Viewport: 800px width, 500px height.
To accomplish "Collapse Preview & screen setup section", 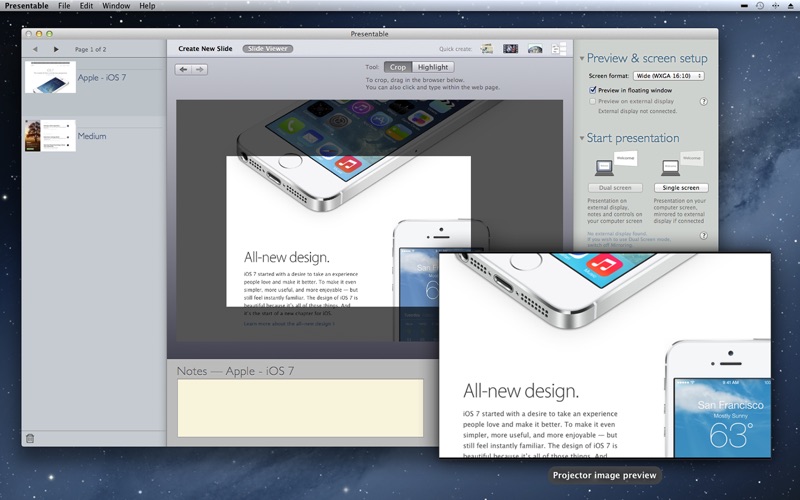I will (x=582, y=58).
